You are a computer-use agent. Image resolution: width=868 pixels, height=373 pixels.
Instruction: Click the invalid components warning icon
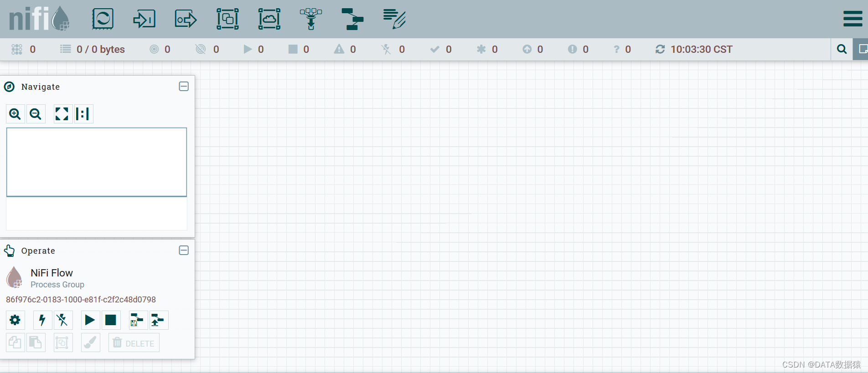pyautogui.click(x=339, y=49)
